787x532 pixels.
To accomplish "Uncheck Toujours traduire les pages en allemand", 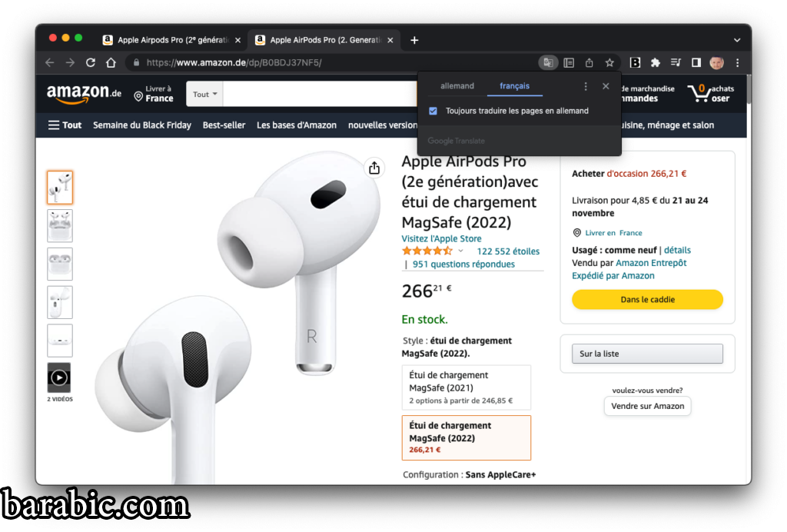I will click(433, 111).
